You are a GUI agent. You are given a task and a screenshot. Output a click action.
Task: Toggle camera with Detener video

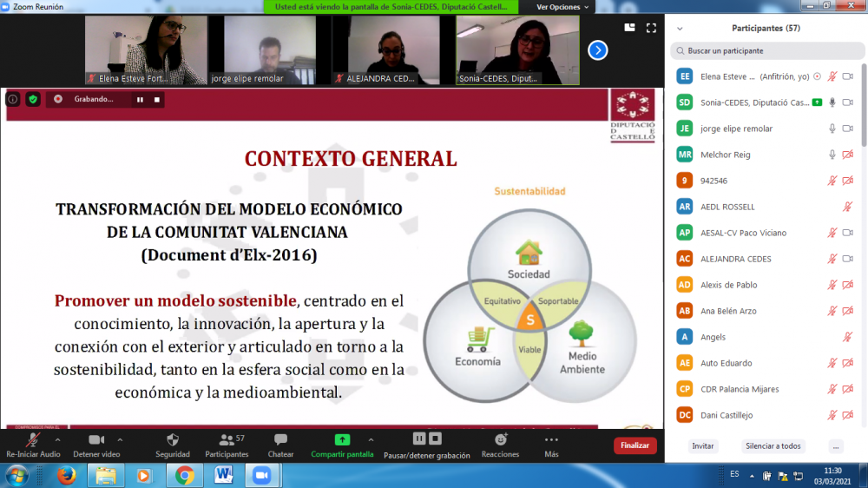pyautogui.click(x=96, y=440)
